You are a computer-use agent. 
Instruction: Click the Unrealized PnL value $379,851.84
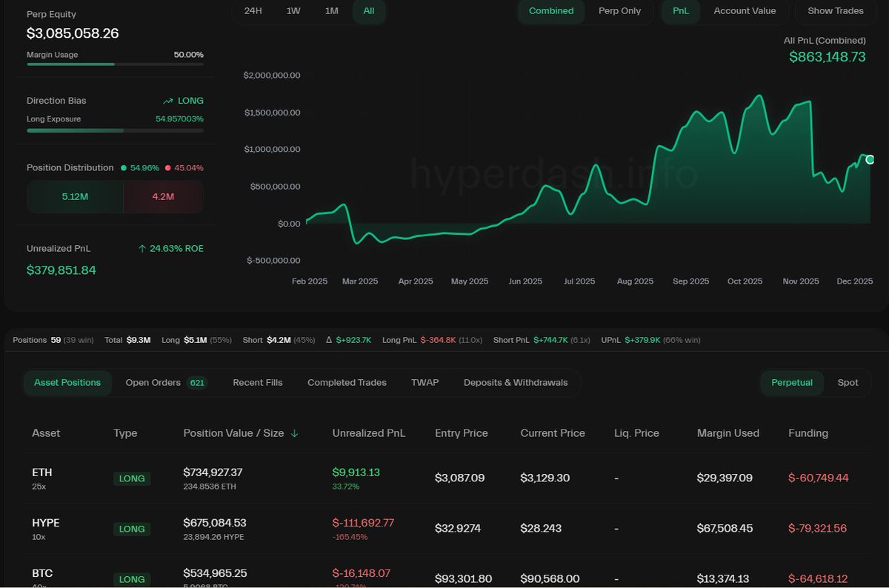point(61,270)
